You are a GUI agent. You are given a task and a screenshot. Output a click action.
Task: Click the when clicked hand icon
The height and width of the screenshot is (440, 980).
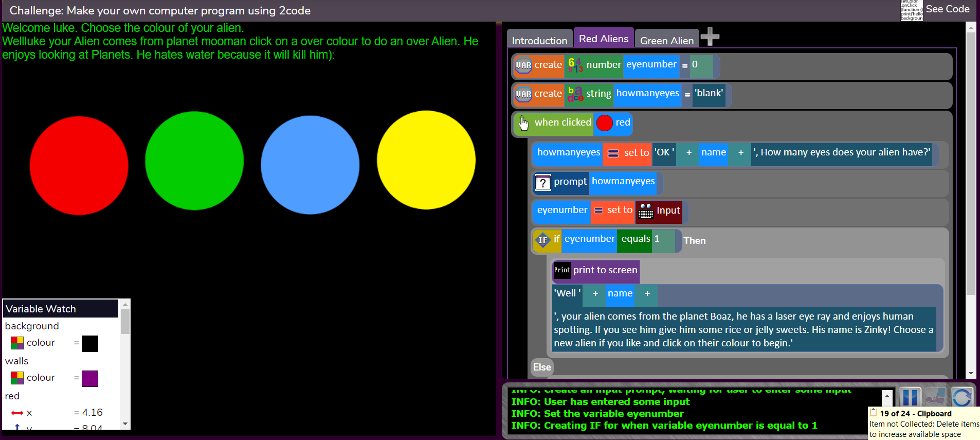point(523,123)
